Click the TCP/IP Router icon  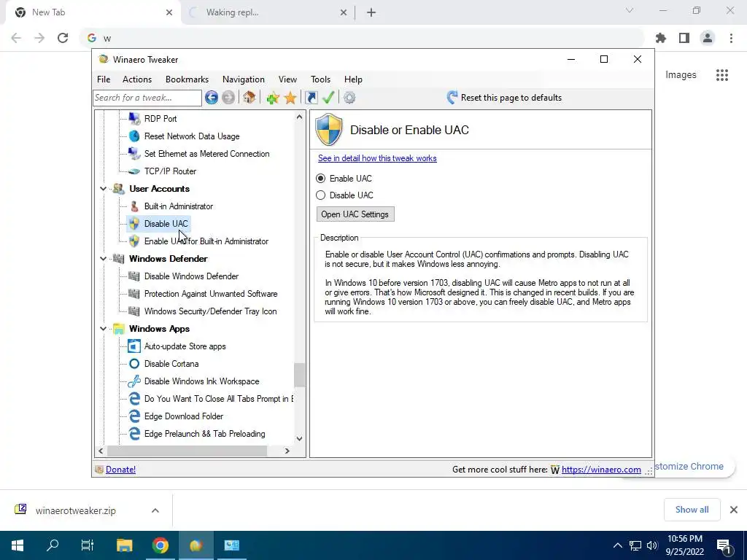134,171
